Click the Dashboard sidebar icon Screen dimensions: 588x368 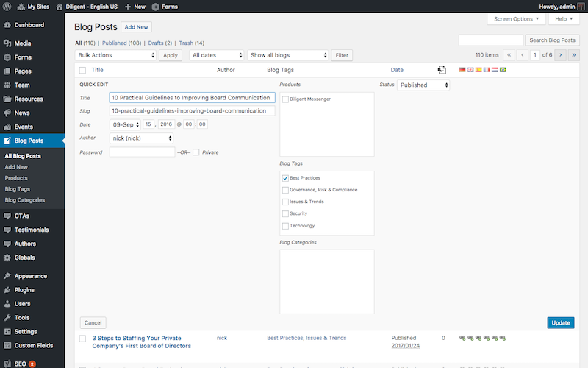point(7,25)
